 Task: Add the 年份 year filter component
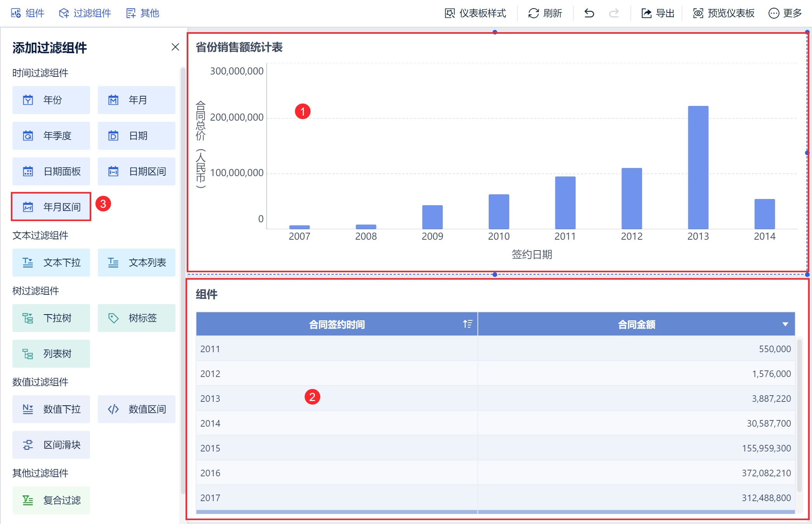pos(51,100)
